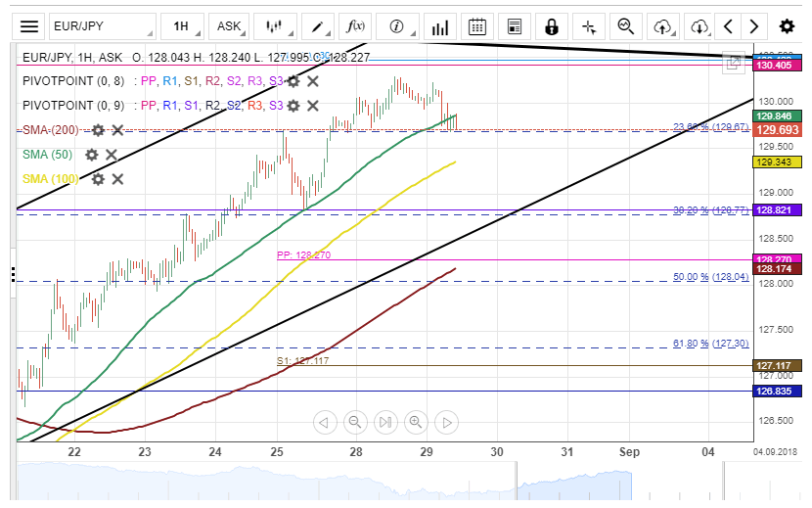Click the chart navigation back arrow circle
812x508 pixels.
[325, 423]
